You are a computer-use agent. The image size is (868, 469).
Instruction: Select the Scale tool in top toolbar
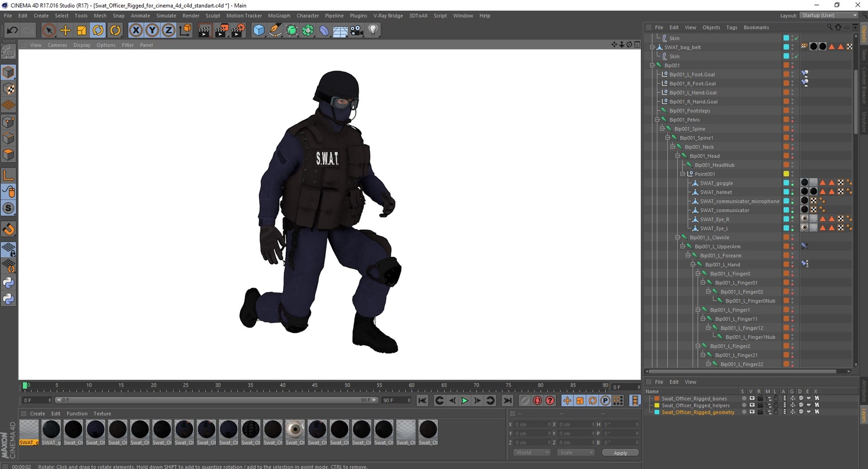[82, 30]
